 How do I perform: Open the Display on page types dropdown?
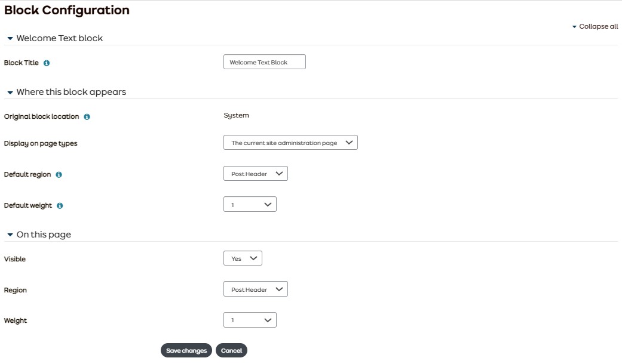290,143
